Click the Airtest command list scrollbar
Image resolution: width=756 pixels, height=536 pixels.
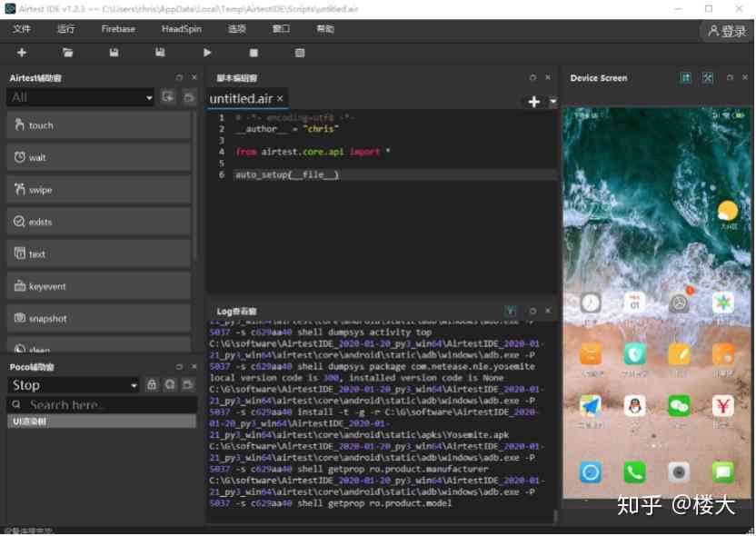(x=194, y=185)
